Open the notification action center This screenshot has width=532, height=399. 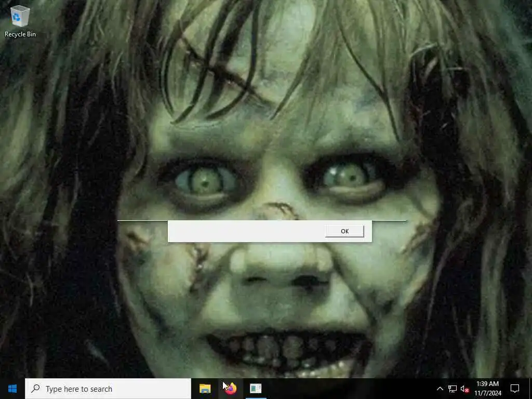click(x=515, y=389)
